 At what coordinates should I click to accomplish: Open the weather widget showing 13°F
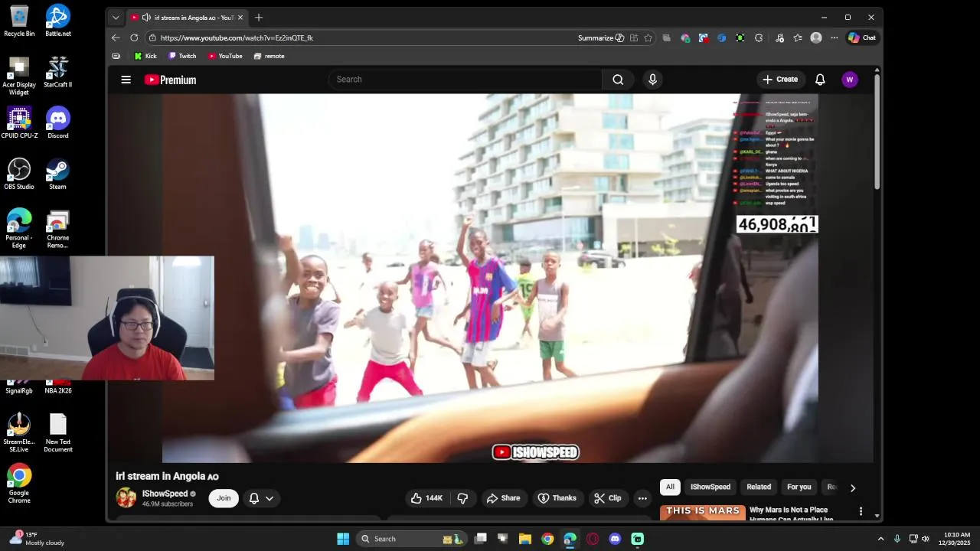[37, 539]
